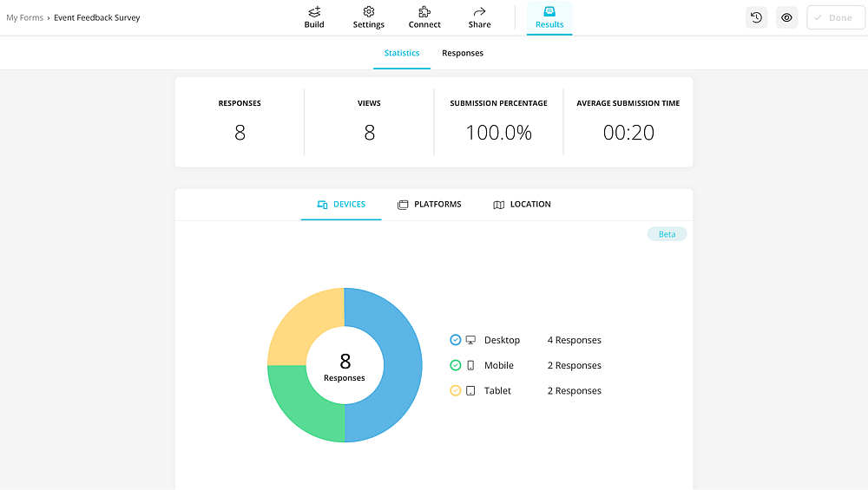Viewport: 868px width, 490px height.
Task: Click the yellow Tablet donut segment
Action: click(303, 325)
